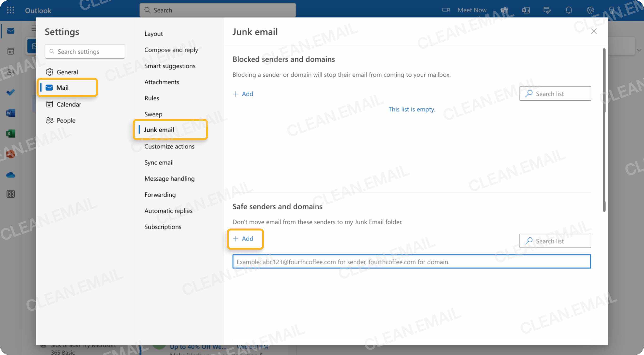Open People from the left sidebar
Screen dimensions: 644x355
click(x=10, y=71)
